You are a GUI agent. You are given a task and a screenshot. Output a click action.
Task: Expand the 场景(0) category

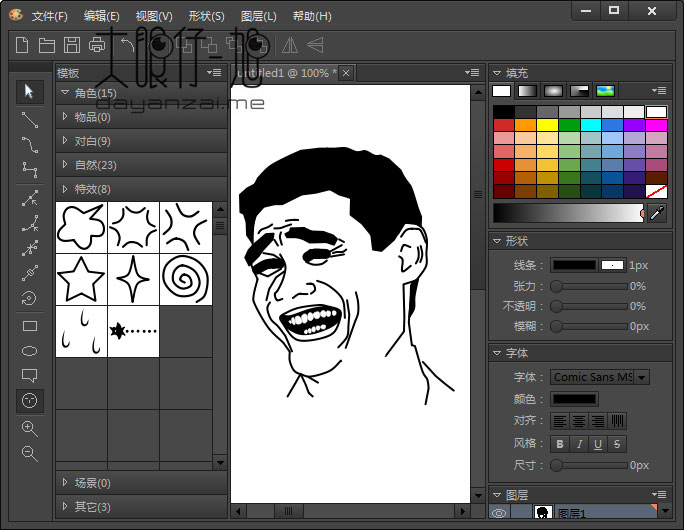[x=141, y=482]
